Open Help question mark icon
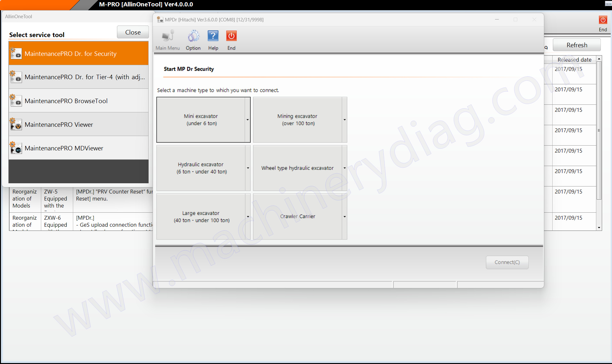Image resolution: width=612 pixels, height=364 pixels. (x=213, y=36)
